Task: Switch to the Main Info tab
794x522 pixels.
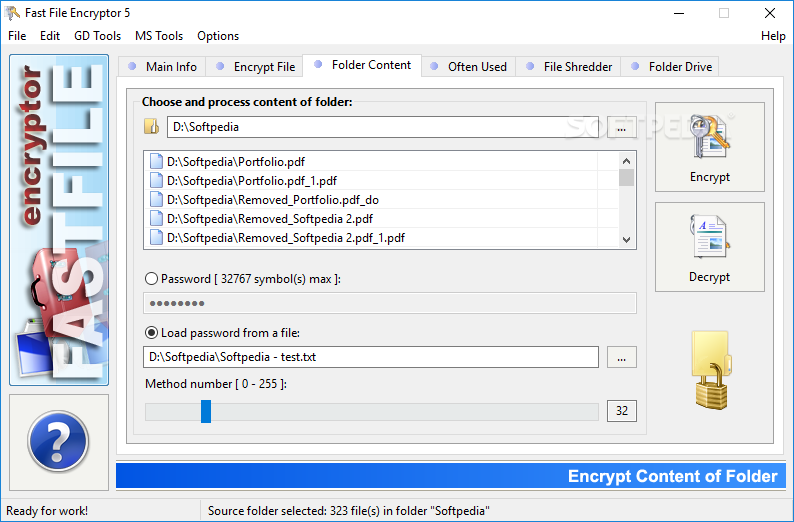Action: (x=162, y=67)
